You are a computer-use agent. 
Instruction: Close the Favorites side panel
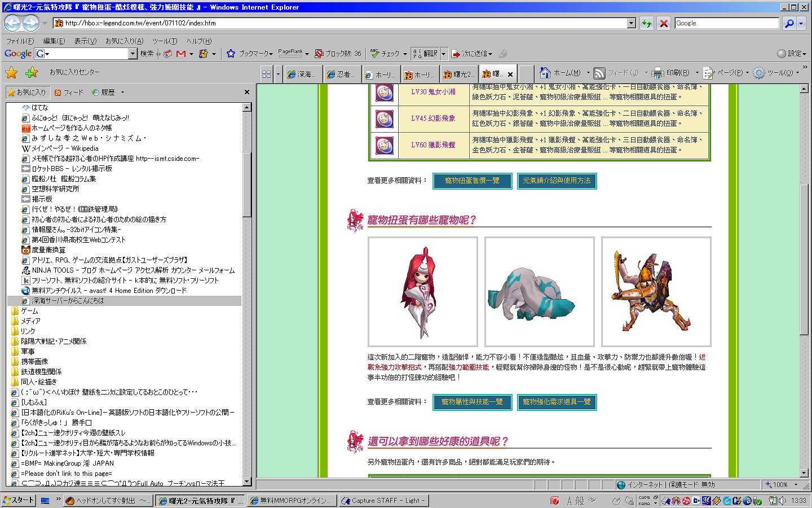[x=246, y=92]
